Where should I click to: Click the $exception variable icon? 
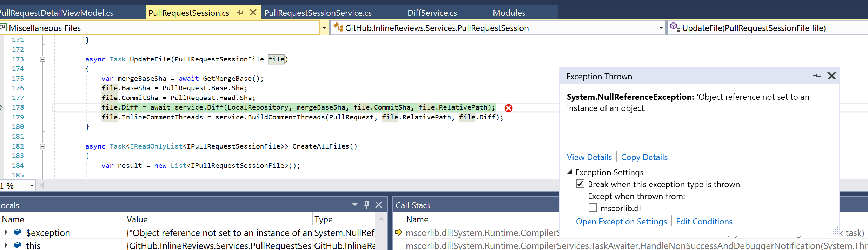click(18, 232)
